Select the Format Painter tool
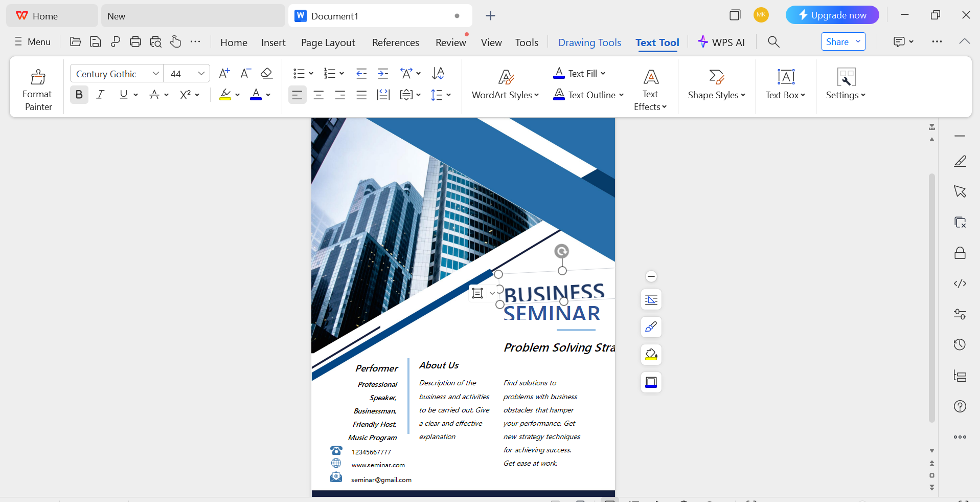 [36, 87]
